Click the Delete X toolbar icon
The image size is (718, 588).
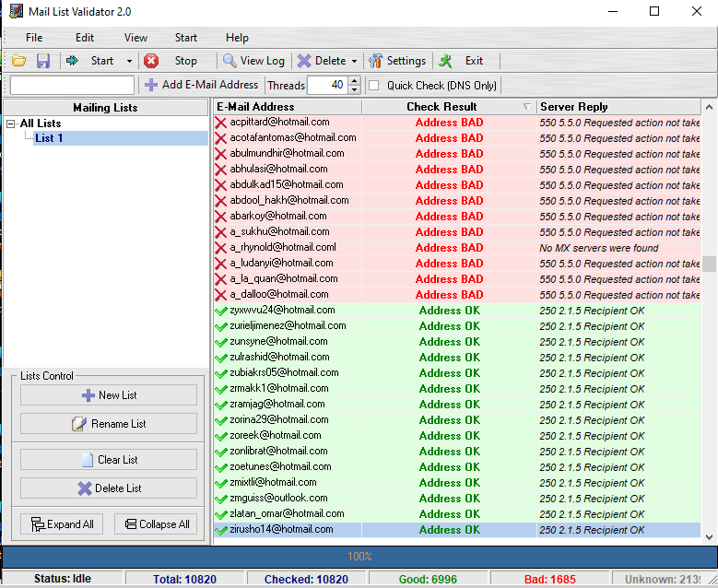(304, 61)
